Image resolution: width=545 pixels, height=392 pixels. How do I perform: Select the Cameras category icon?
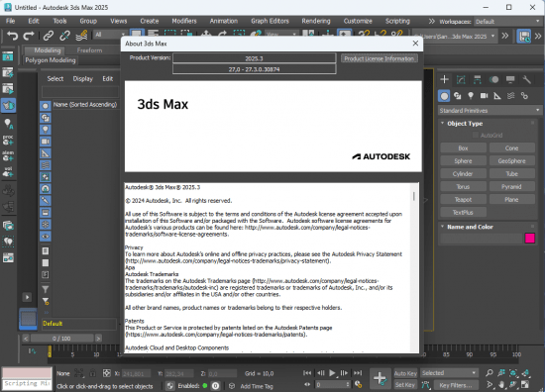click(484, 96)
